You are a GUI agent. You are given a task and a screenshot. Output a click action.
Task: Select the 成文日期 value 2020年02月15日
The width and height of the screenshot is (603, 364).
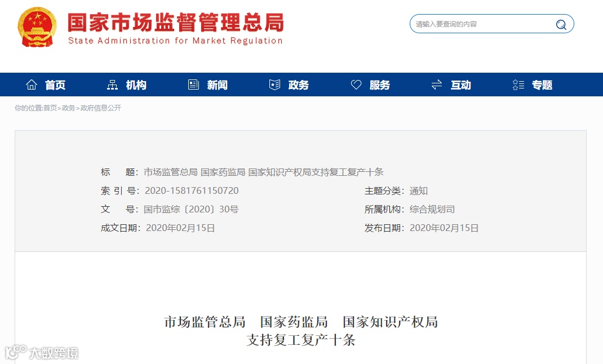[180, 228]
